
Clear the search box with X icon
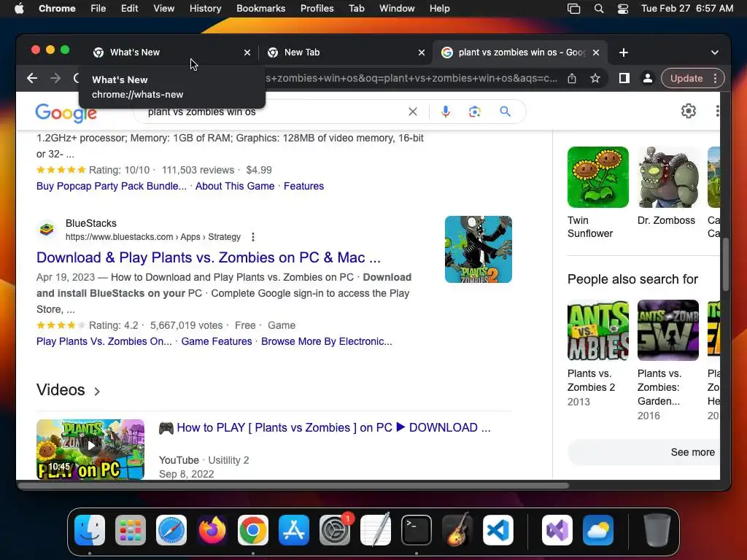click(x=413, y=112)
